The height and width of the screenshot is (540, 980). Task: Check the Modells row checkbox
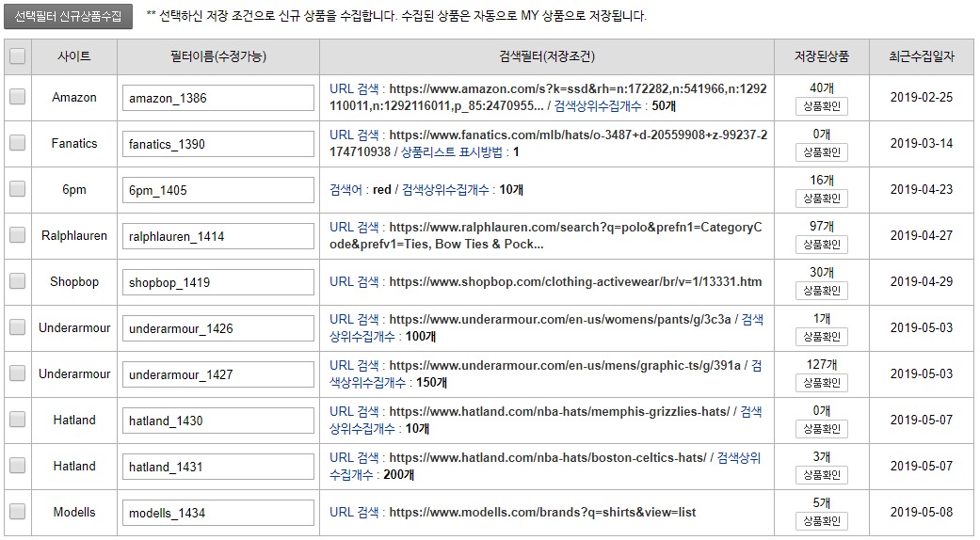click(x=18, y=512)
